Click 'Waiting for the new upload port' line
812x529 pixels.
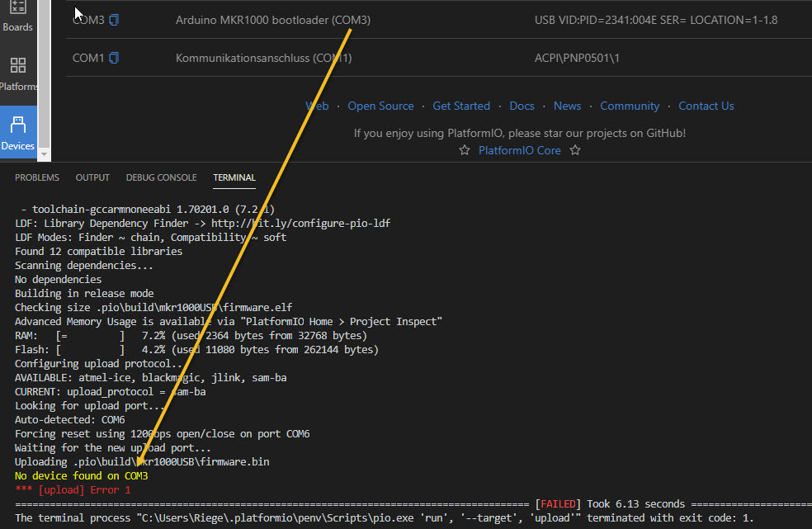(x=113, y=447)
